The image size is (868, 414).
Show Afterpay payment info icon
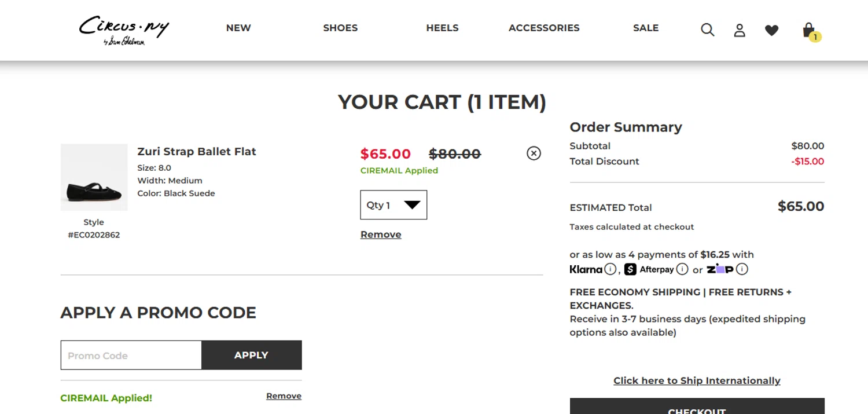(x=682, y=269)
